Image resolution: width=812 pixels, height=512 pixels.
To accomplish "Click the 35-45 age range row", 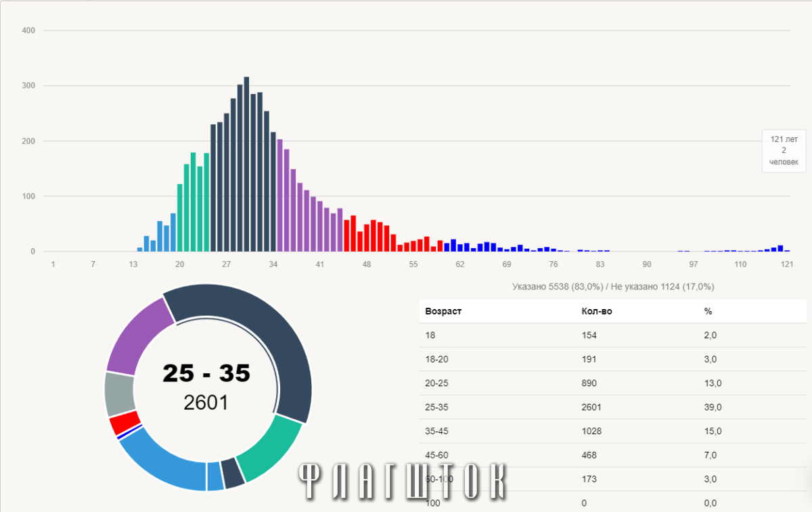I will tap(613, 431).
